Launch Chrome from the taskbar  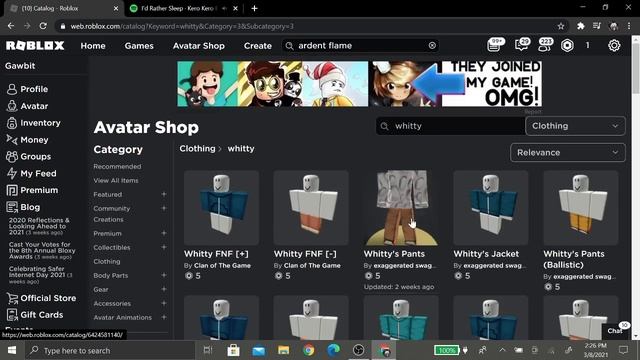pyautogui.click(x=309, y=350)
